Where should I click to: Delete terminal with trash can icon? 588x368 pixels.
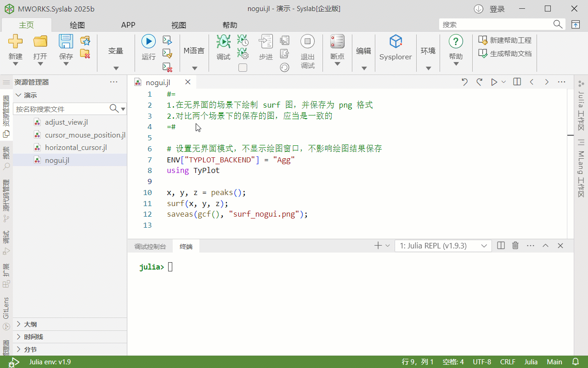pyautogui.click(x=515, y=246)
